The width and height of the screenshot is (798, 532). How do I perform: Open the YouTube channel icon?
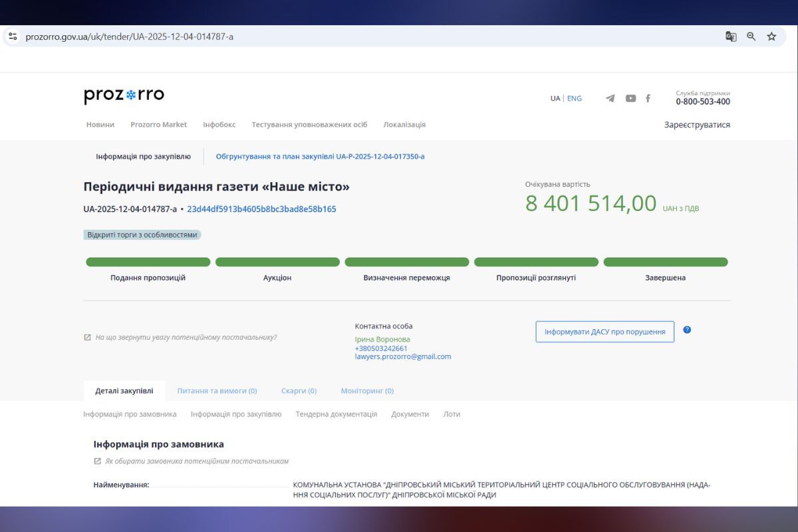point(630,98)
